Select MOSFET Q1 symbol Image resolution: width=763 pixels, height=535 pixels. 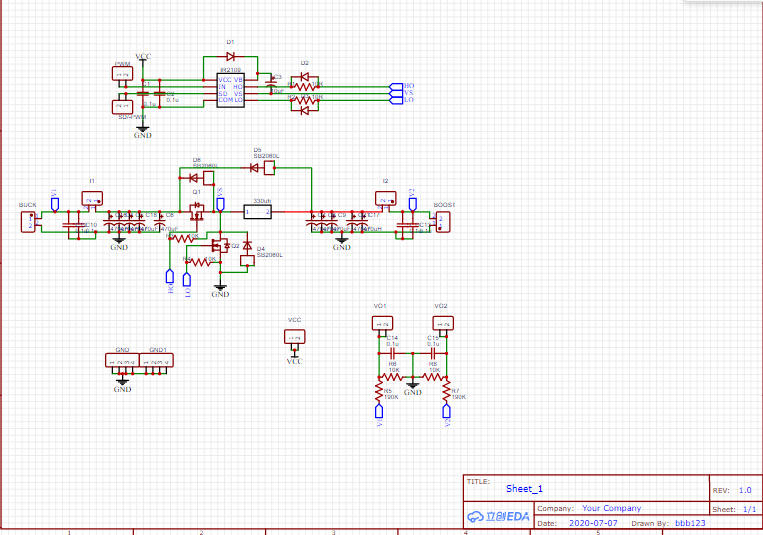pyautogui.click(x=197, y=212)
